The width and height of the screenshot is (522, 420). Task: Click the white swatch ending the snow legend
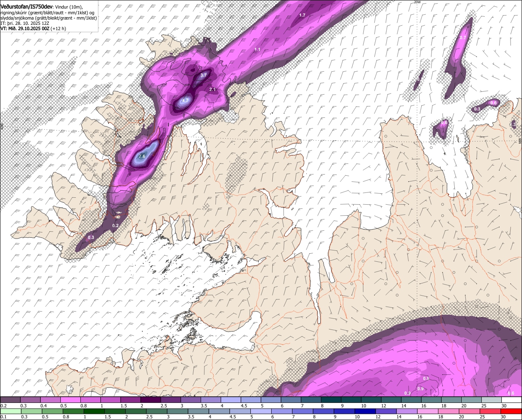(511, 400)
